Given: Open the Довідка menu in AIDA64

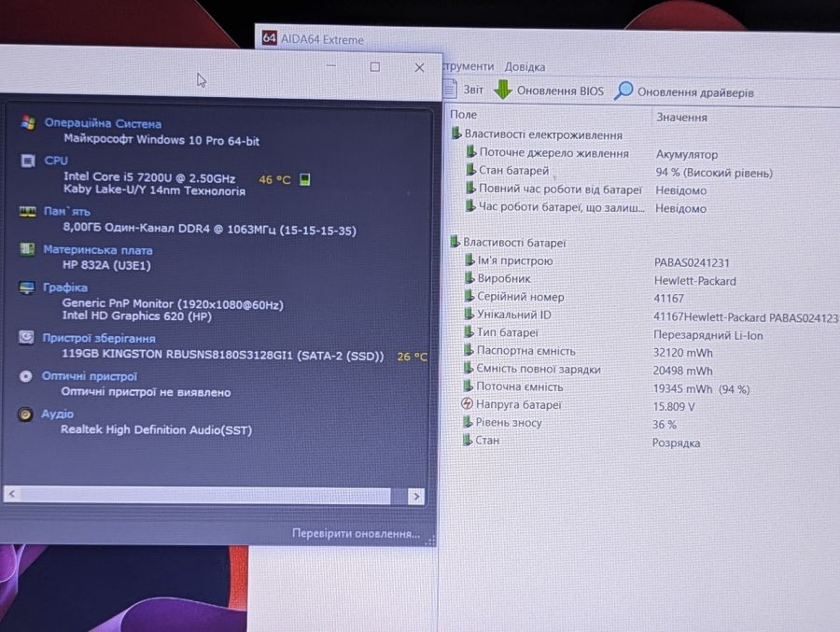Looking at the screenshot, I should tap(525, 67).
